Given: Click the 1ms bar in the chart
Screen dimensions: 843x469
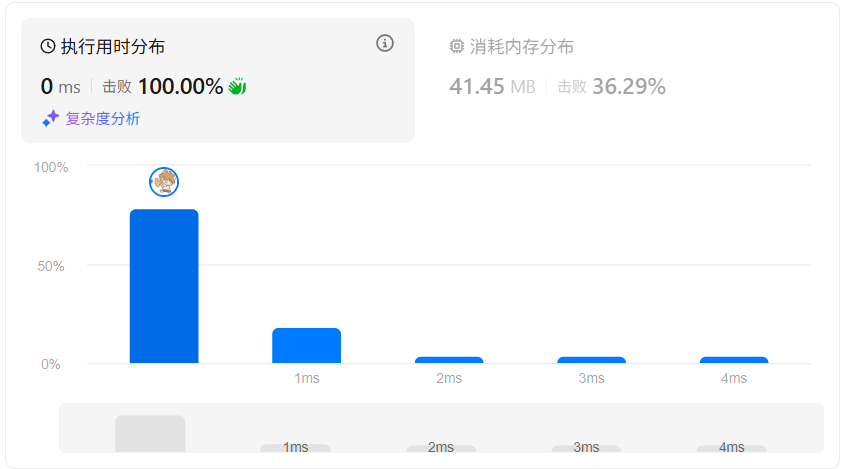Looking at the screenshot, I should click(306, 345).
